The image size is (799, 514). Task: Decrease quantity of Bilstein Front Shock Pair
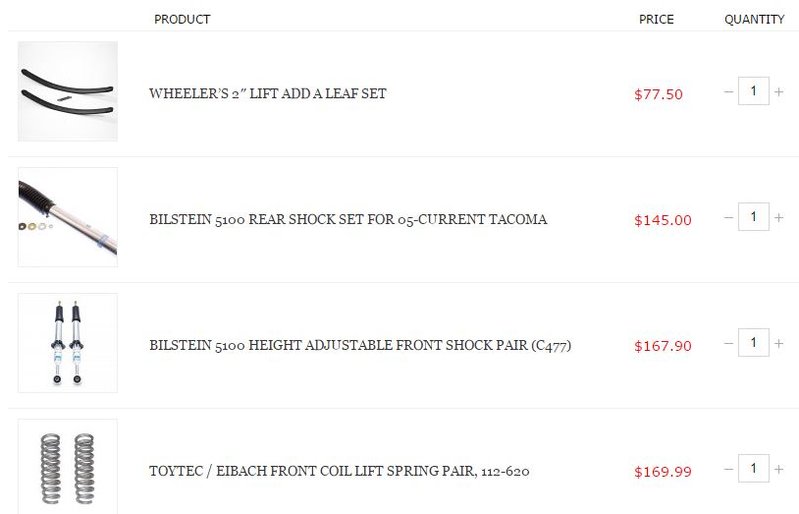[729, 343]
